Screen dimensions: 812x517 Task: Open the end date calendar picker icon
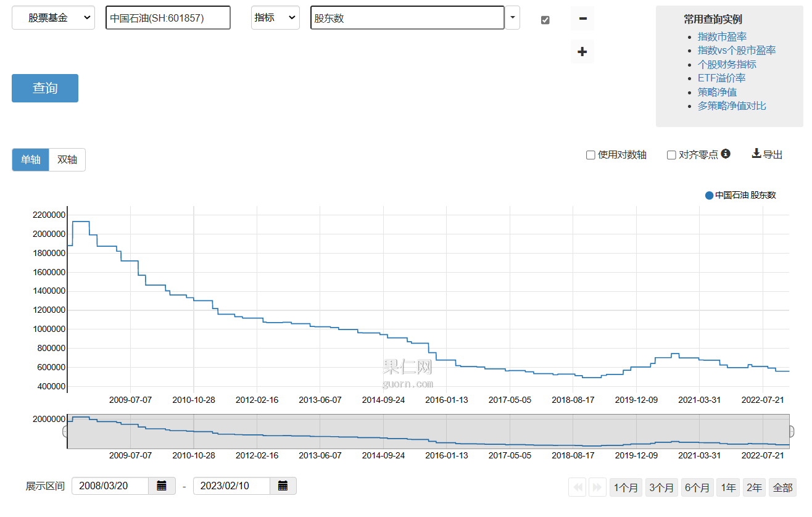(x=283, y=486)
